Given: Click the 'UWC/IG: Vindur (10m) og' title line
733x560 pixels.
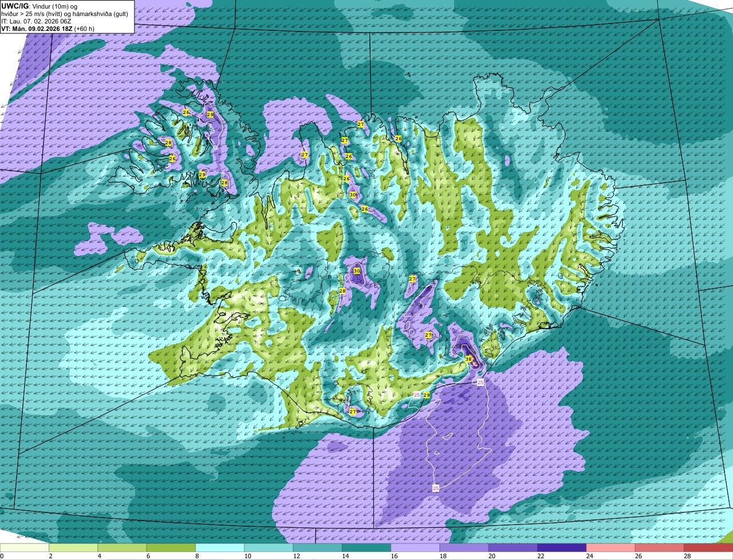Looking at the screenshot, I should pyautogui.click(x=40, y=6).
